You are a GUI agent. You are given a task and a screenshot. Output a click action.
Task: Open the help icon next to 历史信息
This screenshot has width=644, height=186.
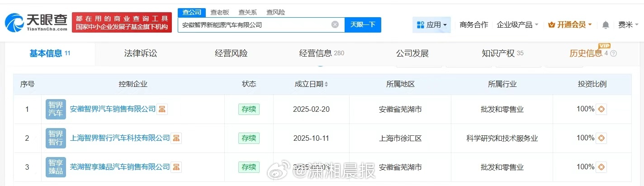pyautogui.click(x=613, y=53)
